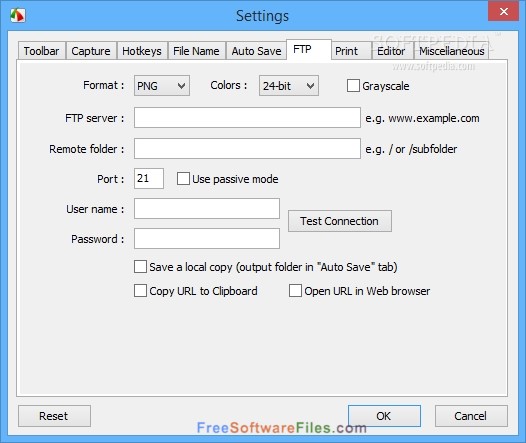
Task: Confirm settings with the OK button
Action: point(384,416)
